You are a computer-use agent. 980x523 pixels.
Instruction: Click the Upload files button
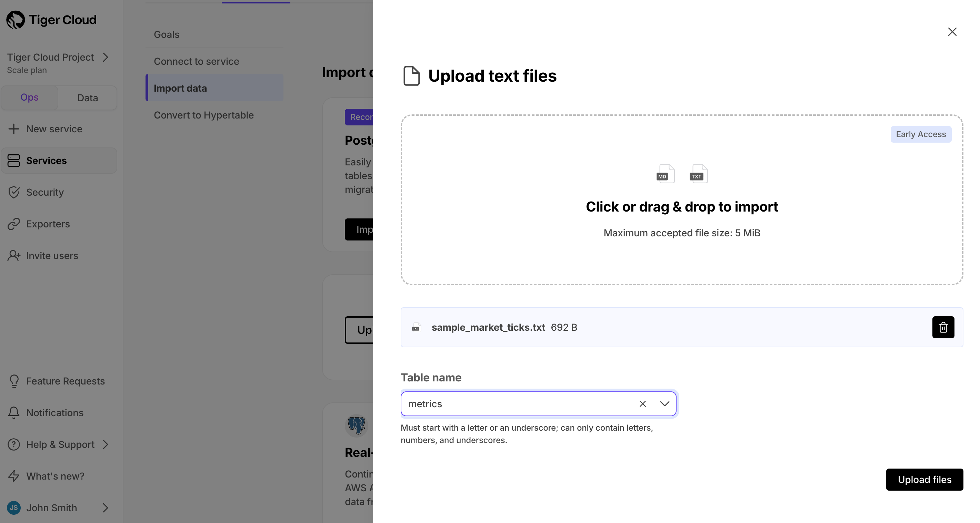(925, 479)
